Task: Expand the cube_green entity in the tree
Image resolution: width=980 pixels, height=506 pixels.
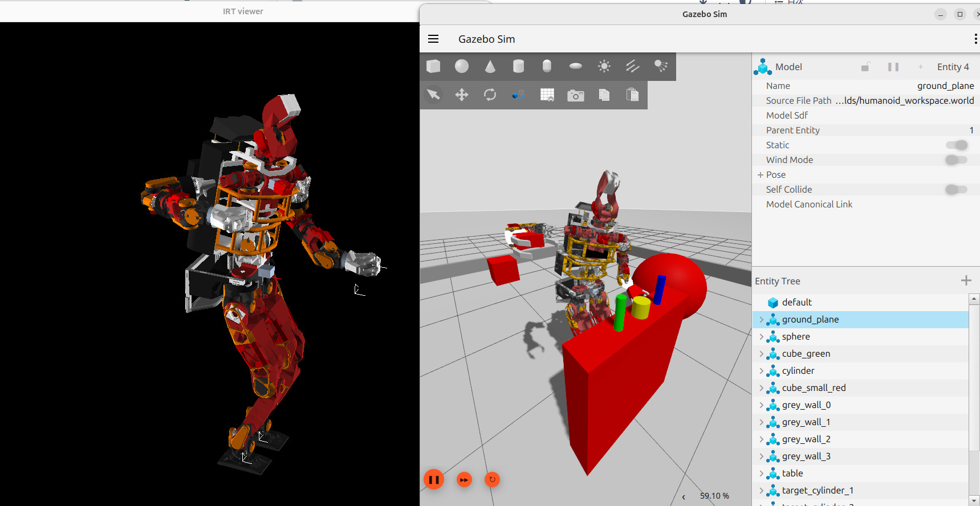Action: click(761, 354)
